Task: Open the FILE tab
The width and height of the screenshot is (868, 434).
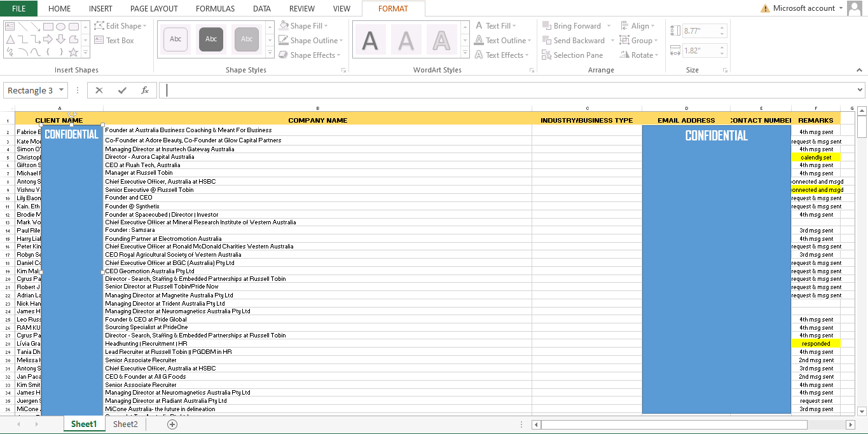Action: (19, 8)
